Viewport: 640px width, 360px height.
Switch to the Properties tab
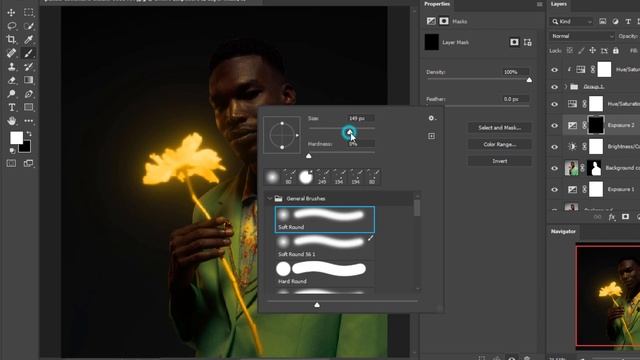437,4
